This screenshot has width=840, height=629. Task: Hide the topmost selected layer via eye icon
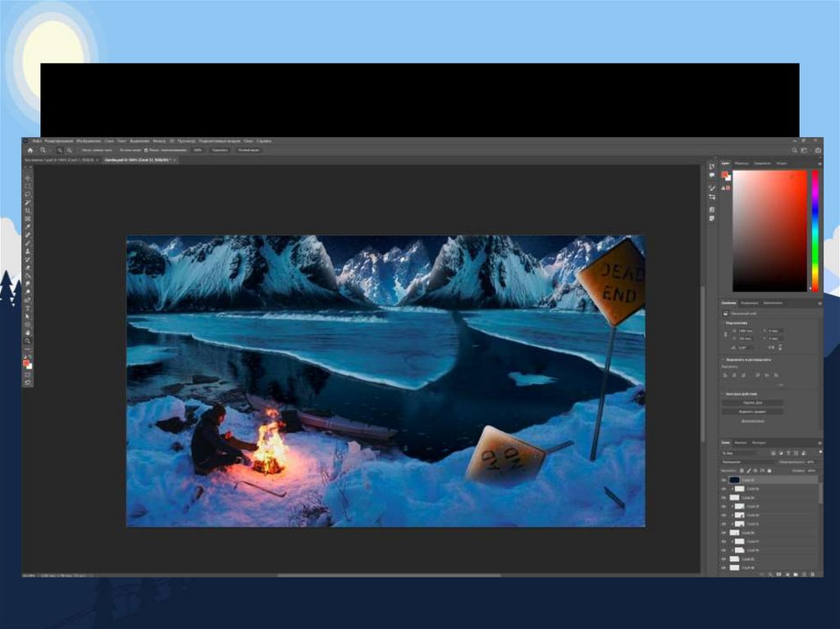pyautogui.click(x=724, y=480)
